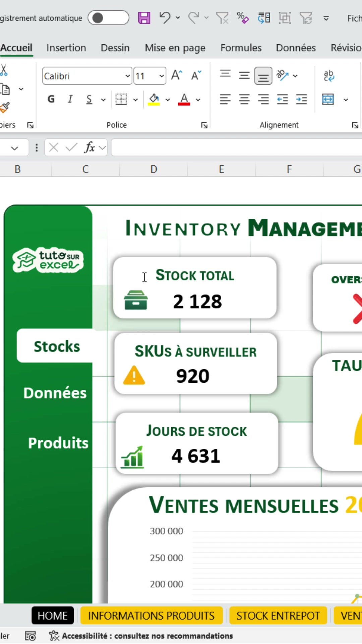Apply yellow fill color bucket
Viewport: 362px width, 644px height.
coord(154,99)
